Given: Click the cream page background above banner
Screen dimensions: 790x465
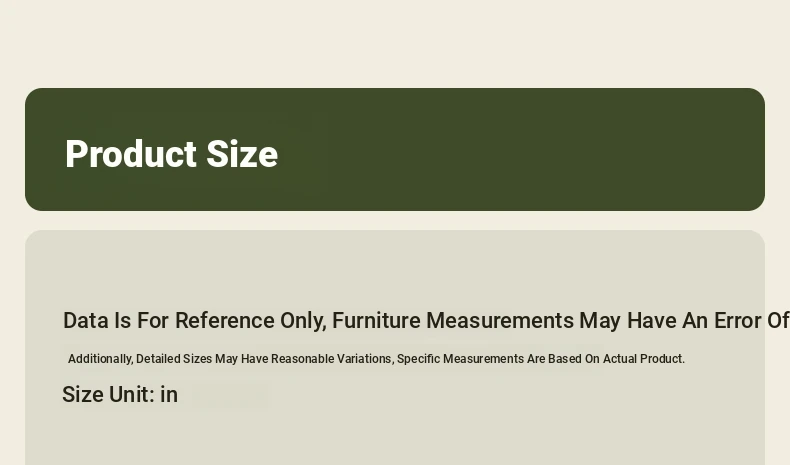Looking at the screenshot, I should coord(395,43).
